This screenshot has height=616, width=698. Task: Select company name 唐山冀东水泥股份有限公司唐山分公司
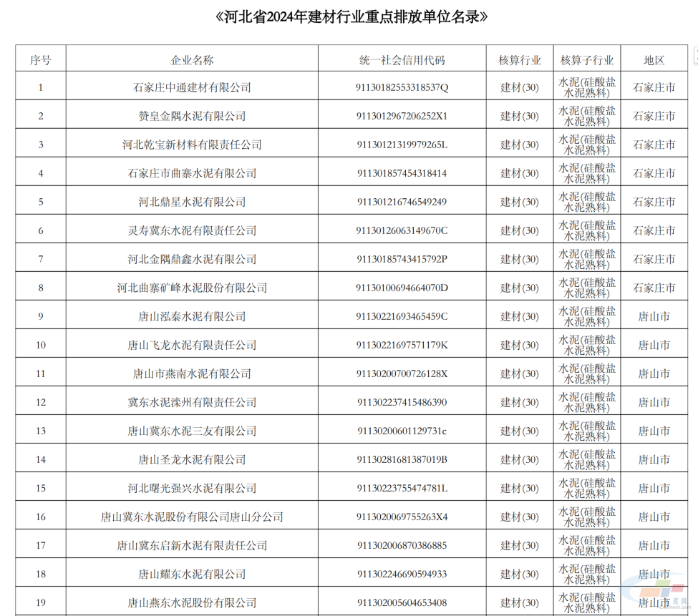pos(192,517)
